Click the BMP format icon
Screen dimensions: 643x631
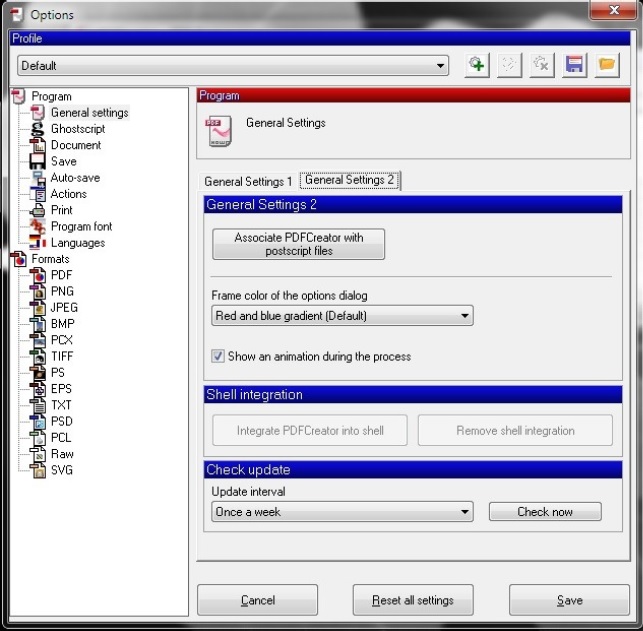37,324
